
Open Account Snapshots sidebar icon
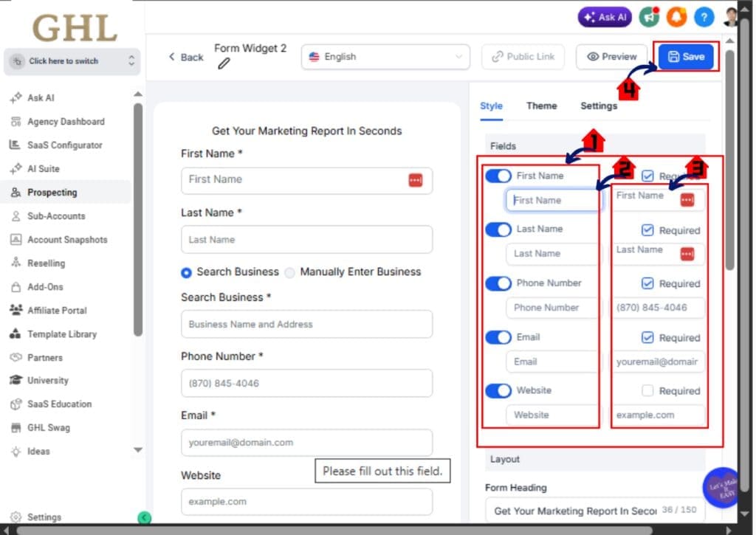coord(16,240)
